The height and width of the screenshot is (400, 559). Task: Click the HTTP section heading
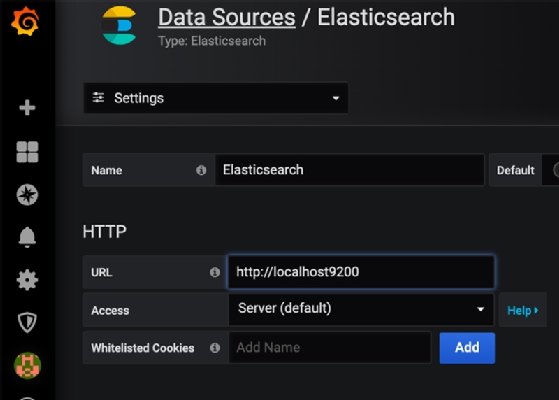104,232
